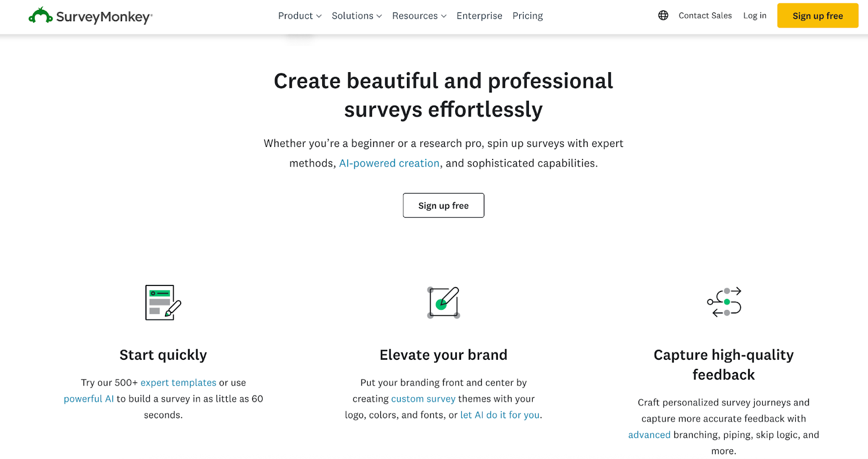Click the branching logic arrows icon
This screenshot has width=868, height=459.
click(724, 302)
